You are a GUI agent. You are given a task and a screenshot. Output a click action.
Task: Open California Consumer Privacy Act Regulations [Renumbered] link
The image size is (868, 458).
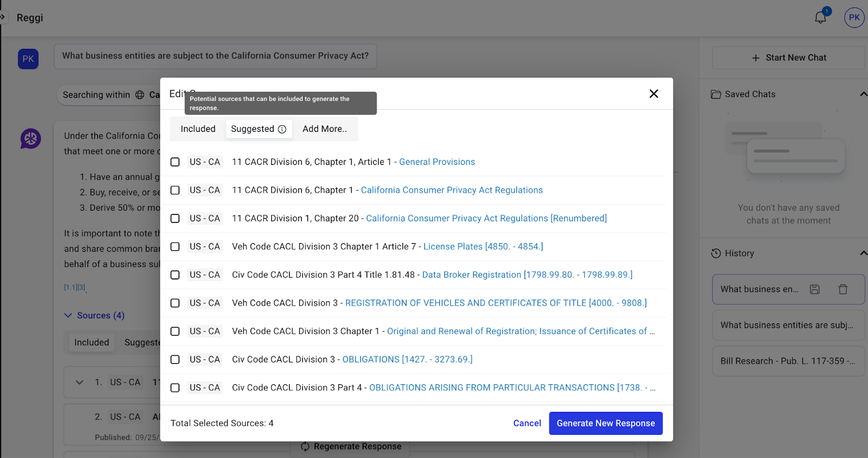point(486,218)
